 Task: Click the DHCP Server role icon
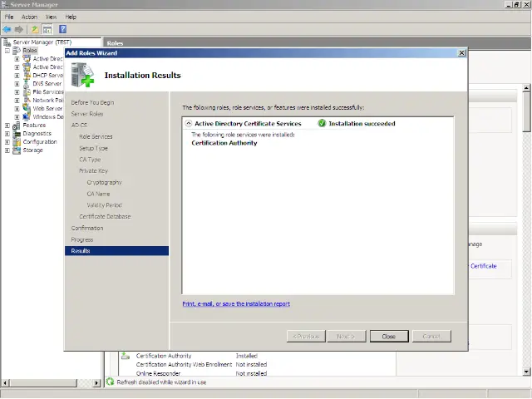[27, 76]
